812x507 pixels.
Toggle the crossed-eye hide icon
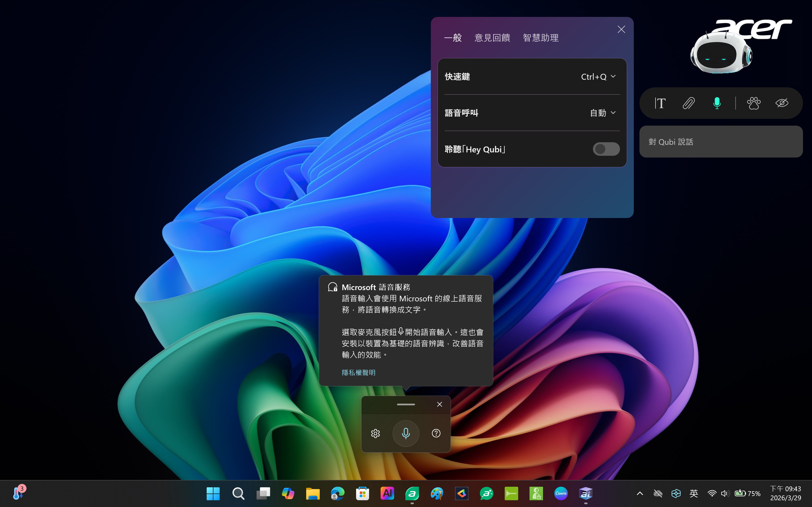(x=782, y=103)
